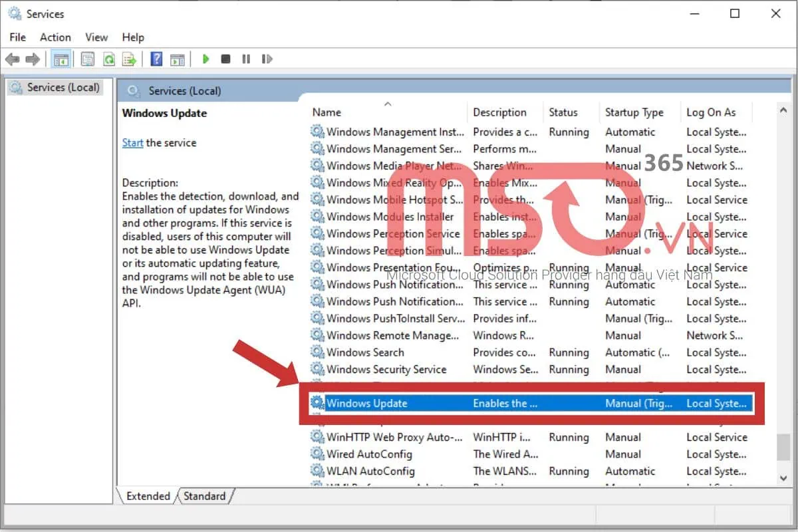
Task: Click the Restart Service toolbar icon
Action: pyautogui.click(x=267, y=59)
